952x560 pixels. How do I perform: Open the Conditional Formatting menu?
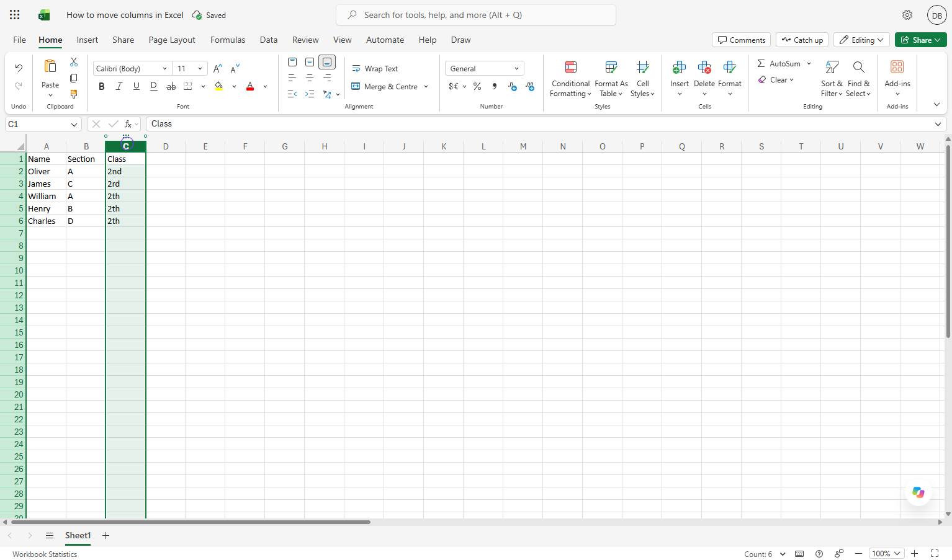coord(570,79)
